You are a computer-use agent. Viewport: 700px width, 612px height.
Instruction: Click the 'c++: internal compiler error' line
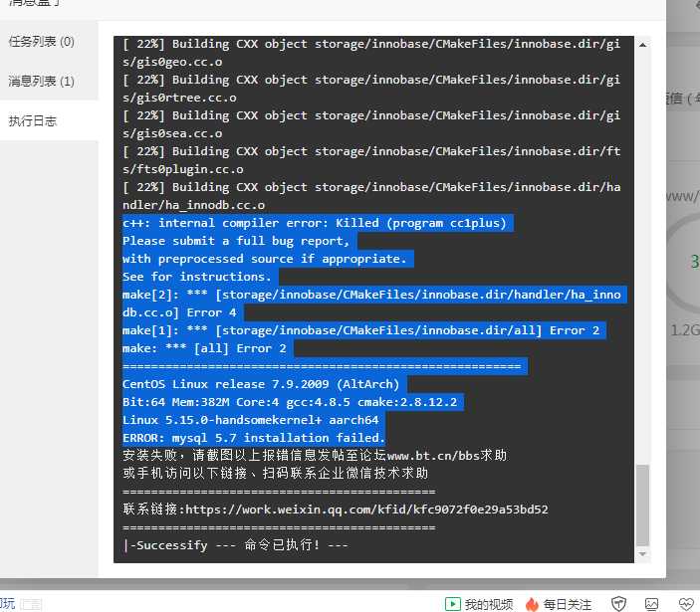pos(315,223)
